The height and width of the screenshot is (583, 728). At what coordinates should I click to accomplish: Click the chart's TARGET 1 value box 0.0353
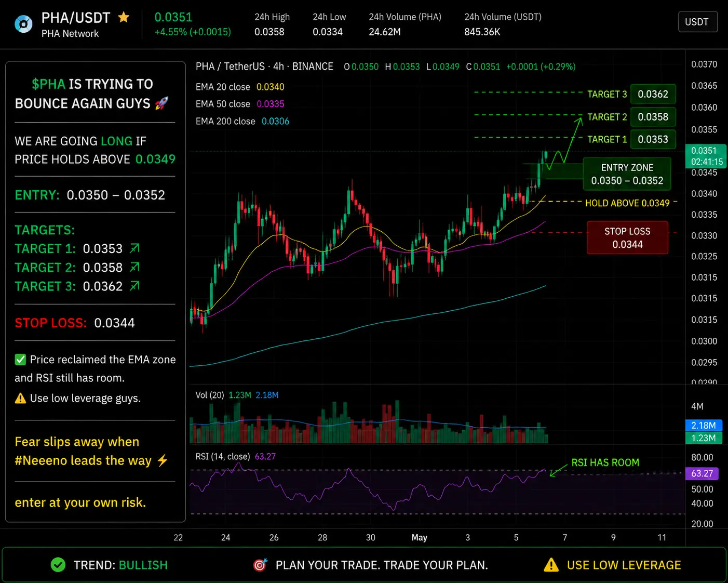coord(653,139)
